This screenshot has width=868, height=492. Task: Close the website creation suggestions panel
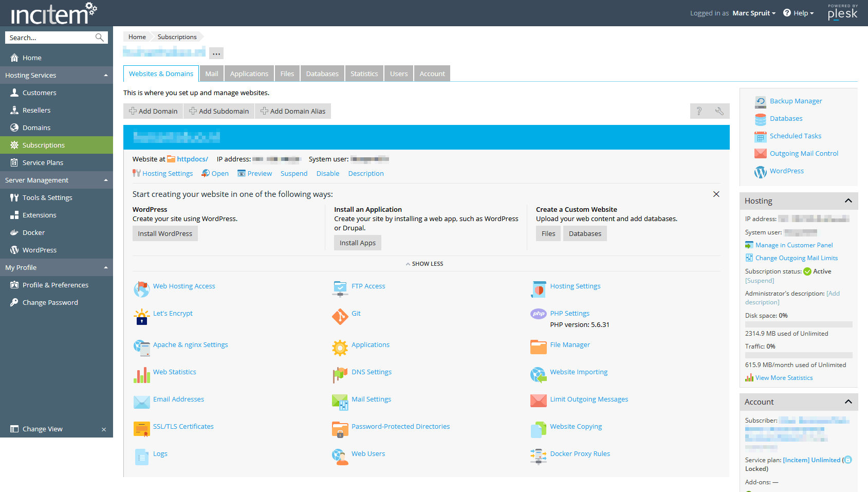click(716, 194)
